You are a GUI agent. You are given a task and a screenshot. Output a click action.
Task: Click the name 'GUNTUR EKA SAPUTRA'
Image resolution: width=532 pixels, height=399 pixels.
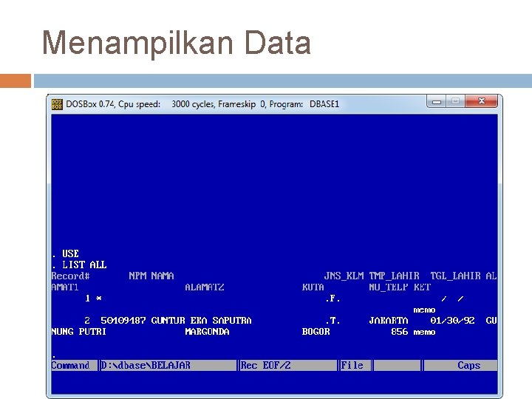[x=201, y=320]
